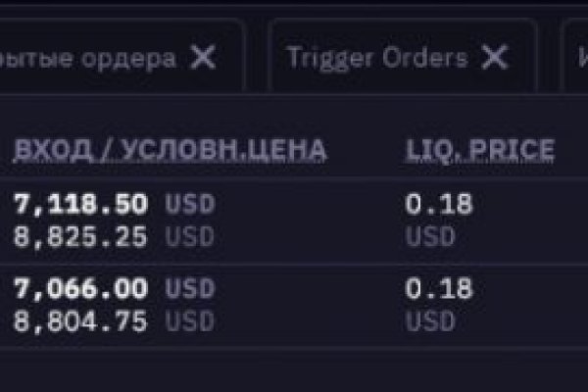Click USD under first row's 0.18
The height and width of the screenshot is (392, 588).
[430, 236]
